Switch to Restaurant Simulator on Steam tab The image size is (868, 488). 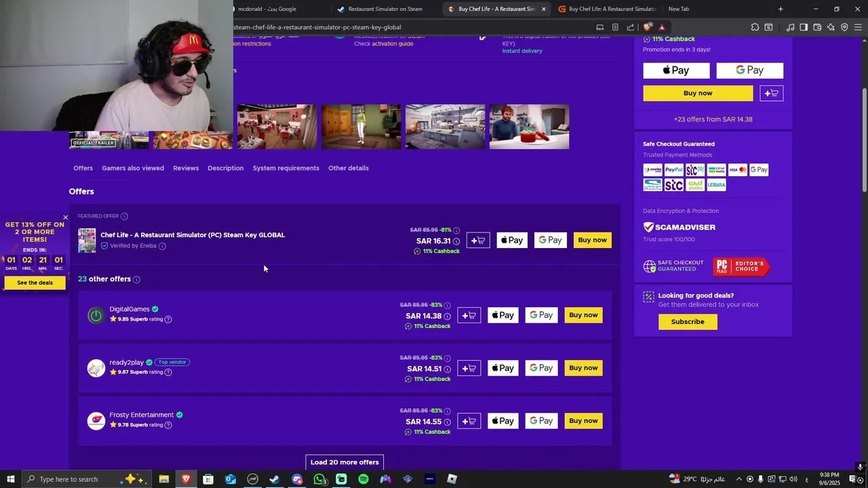point(384,9)
